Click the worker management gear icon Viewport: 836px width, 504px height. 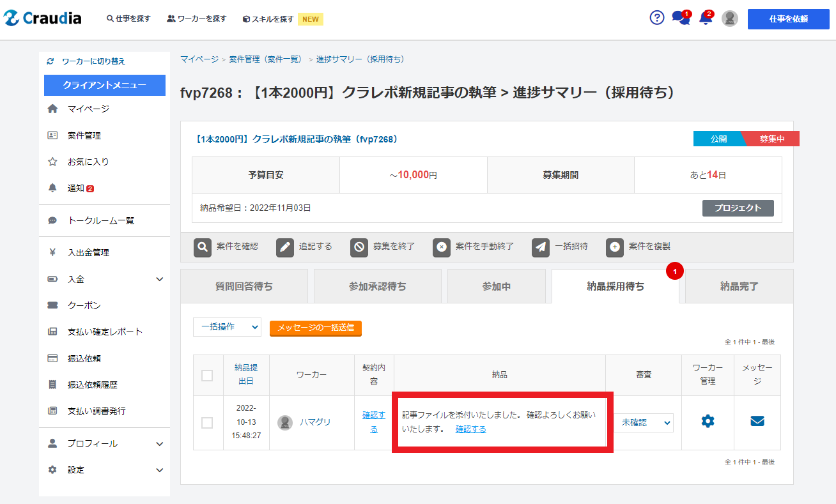pos(708,422)
